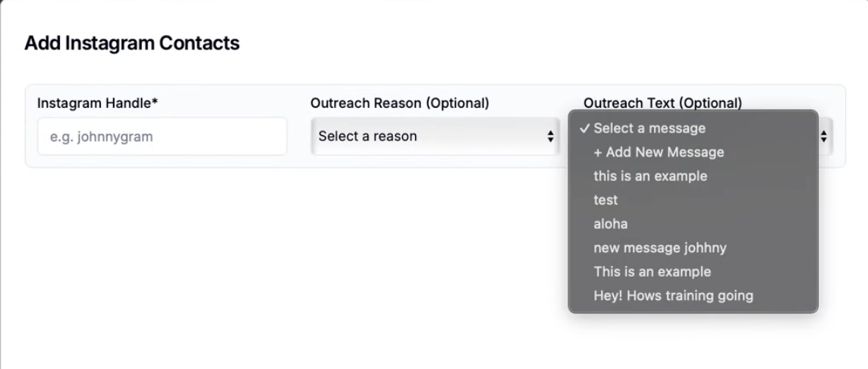868x369 pixels.
Task: Pick the lowercase "this is an example" message
Action: [650, 176]
